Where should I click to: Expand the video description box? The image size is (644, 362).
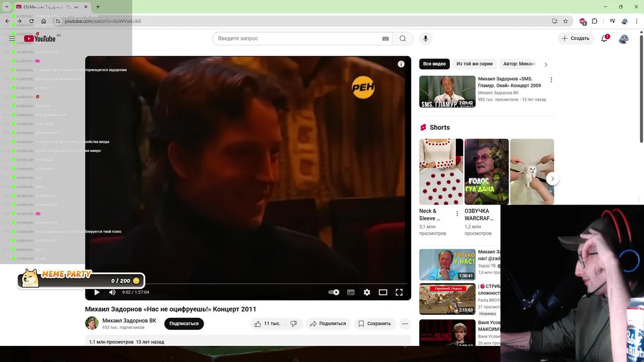tap(248, 341)
